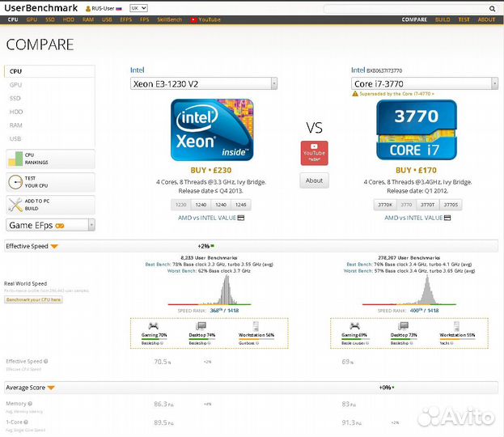Open the Xeon E3-1230 V2 model dropdown
Screen dimensions: 504x437
[204, 83]
